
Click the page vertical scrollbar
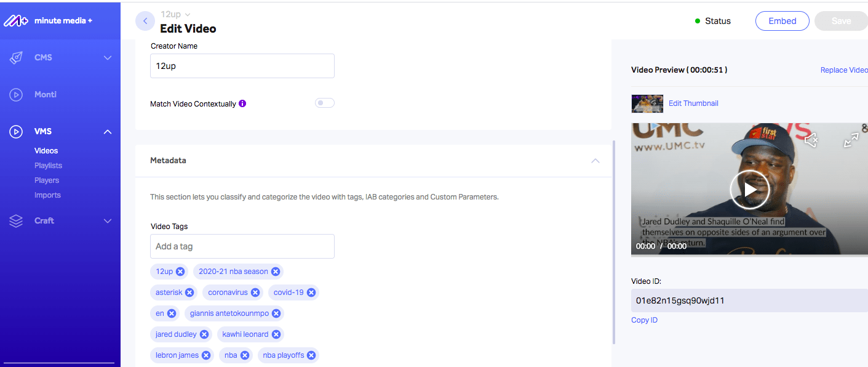point(613,242)
